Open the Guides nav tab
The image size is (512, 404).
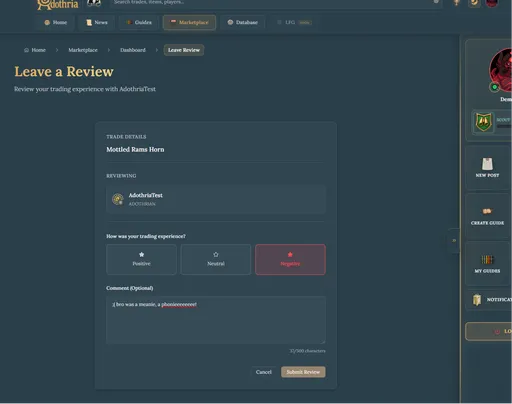(x=139, y=22)
